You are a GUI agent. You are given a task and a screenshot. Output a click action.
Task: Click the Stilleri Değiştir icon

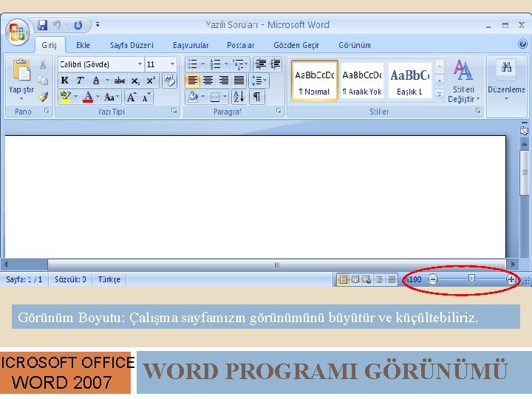point(463,70)
